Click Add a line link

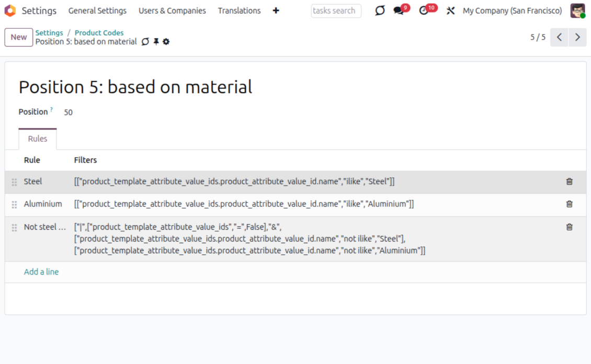41,272
